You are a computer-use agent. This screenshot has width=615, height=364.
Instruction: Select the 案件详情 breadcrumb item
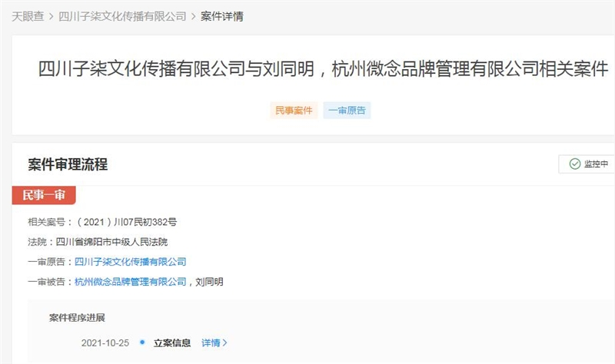tap(221, 16)
